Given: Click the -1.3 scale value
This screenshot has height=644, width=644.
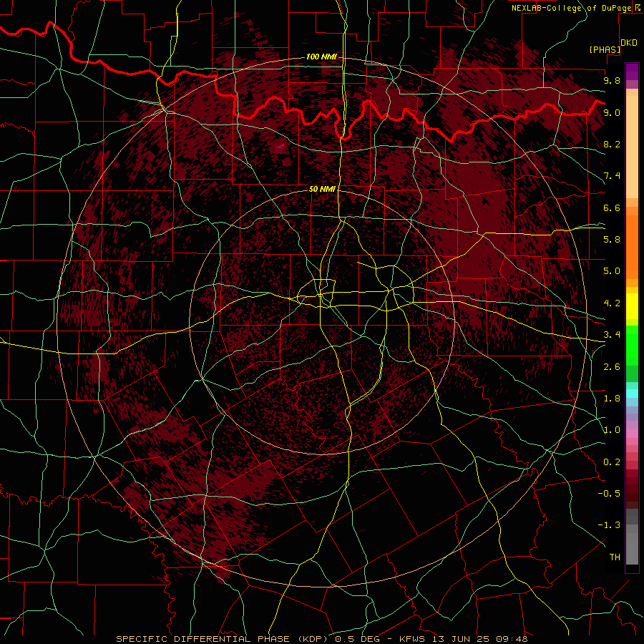Looking at the screenshot, I should (609, 525).
